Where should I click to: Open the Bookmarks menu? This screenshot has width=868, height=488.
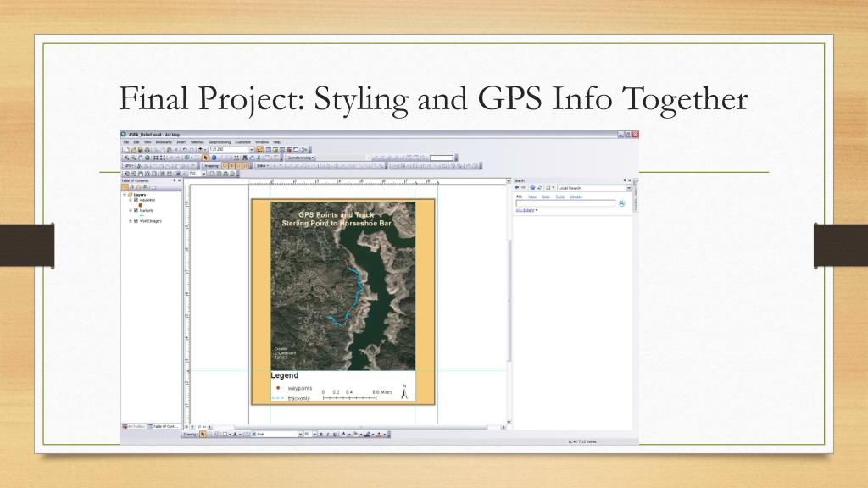point(164,142)
